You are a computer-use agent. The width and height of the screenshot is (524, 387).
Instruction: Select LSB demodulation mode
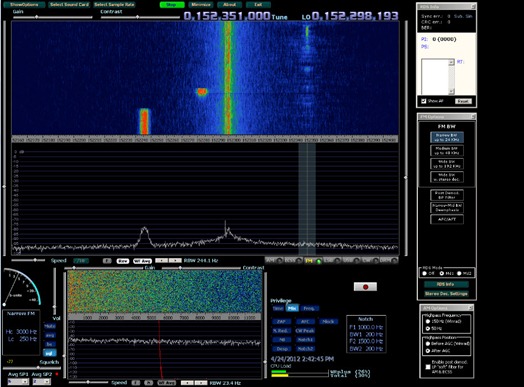tap(332, 260)
